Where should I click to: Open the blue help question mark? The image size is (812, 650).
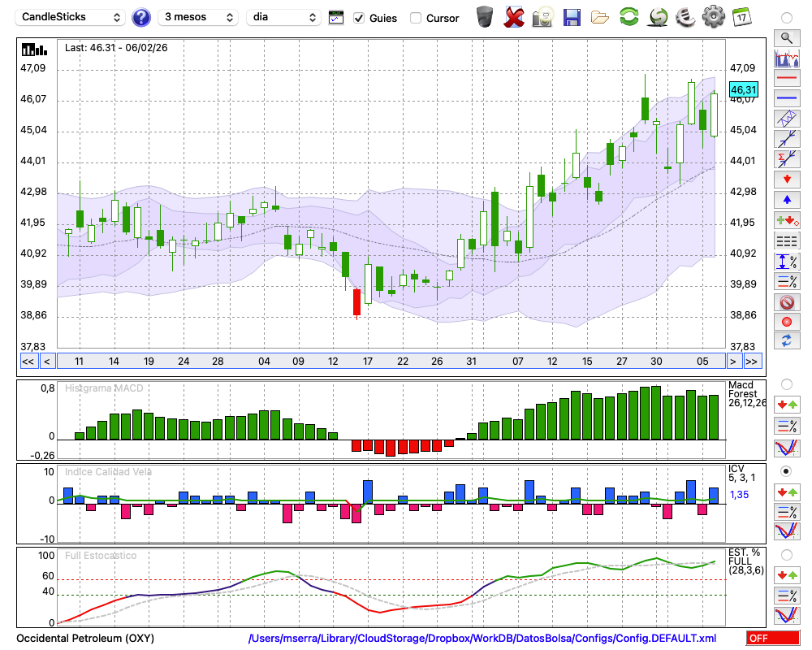141,17
